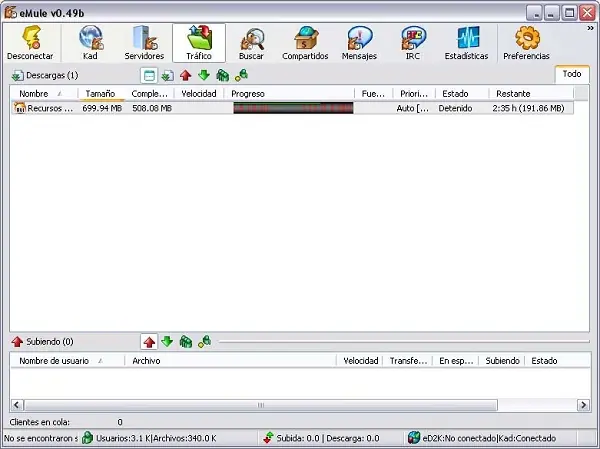The width and height of the screenshot is (600, 449).
Task: Sort downloads by Estado column
Action: (462, 94)
